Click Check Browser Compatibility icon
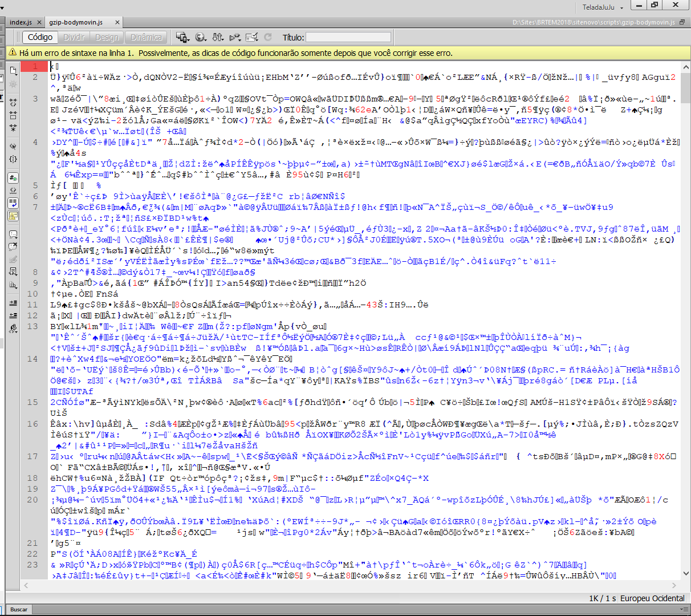Image resolution: width=691 pixels, height=616 pixels. pyautogui.click(x=252, y=37)
